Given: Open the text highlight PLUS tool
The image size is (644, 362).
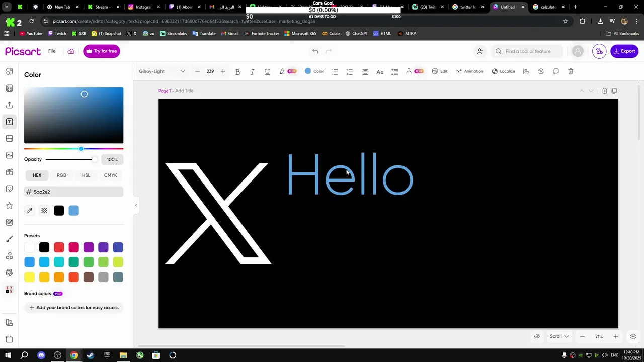Looking at the screenshot, I should 287,71.
